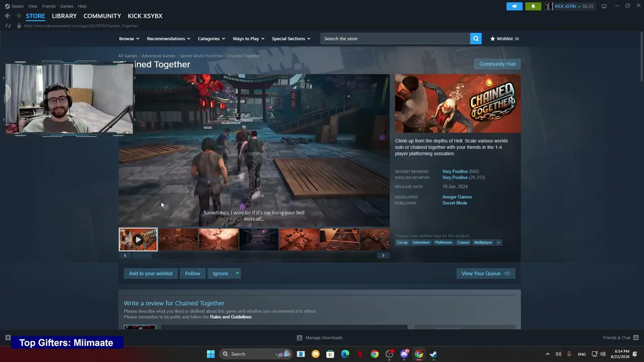Screen dimensions: 644x362
Task: Open the View menu
Action: [x=33, y=6]
